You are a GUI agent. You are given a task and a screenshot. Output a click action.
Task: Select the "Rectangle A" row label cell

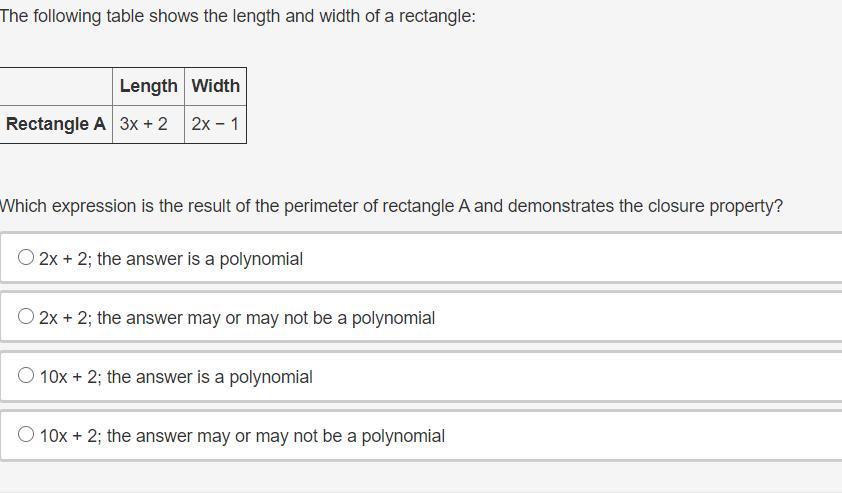point(55,124)
